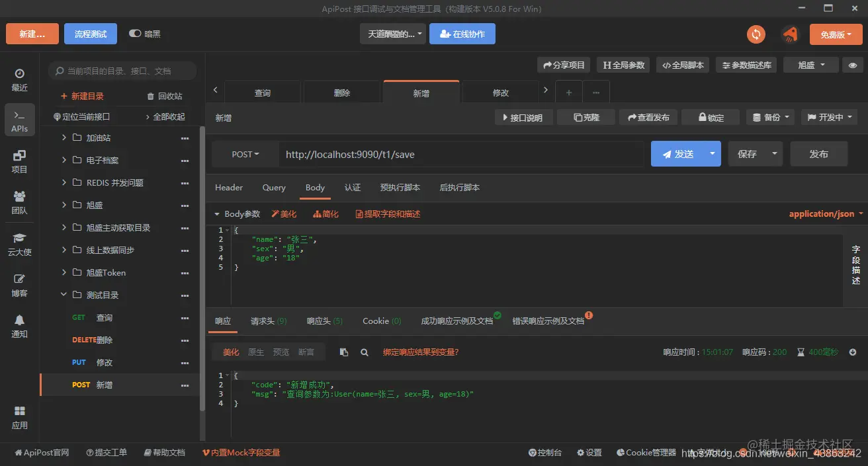Open the 请求头 response tab
This screenshot has height=466, width=868.
tap(269, 321)
